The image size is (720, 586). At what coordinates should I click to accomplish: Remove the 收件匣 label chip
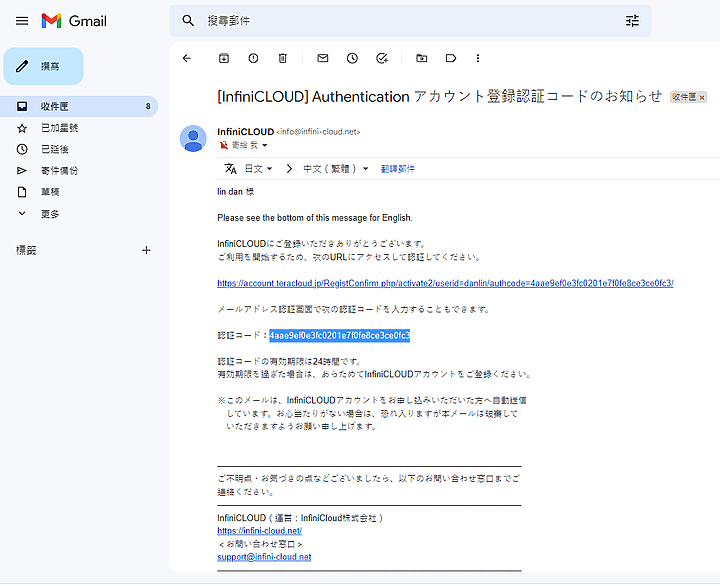tap(702, 97)
